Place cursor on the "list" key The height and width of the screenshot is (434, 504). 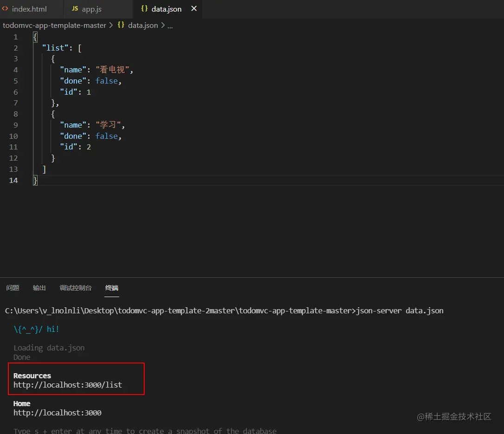click(x=55, y=48)
